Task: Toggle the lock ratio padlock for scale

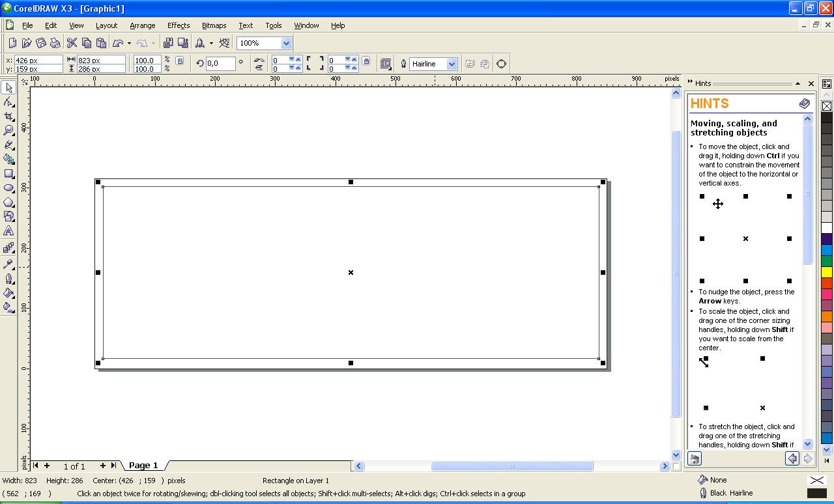Action: coord(180,61)
